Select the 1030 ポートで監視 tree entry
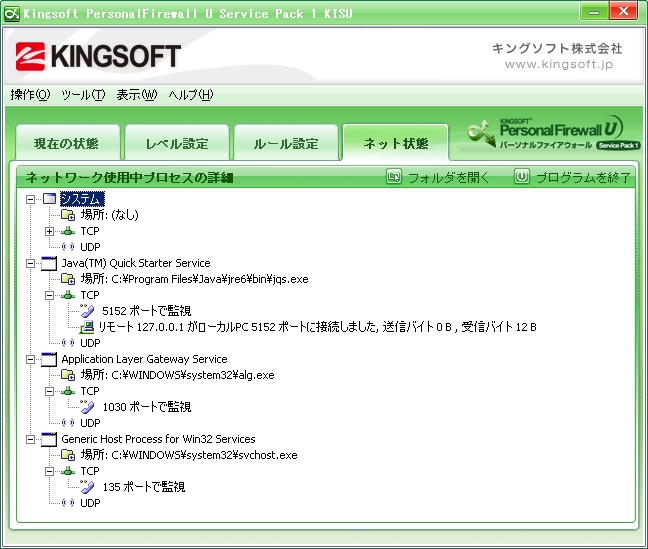 pos(146,407)
